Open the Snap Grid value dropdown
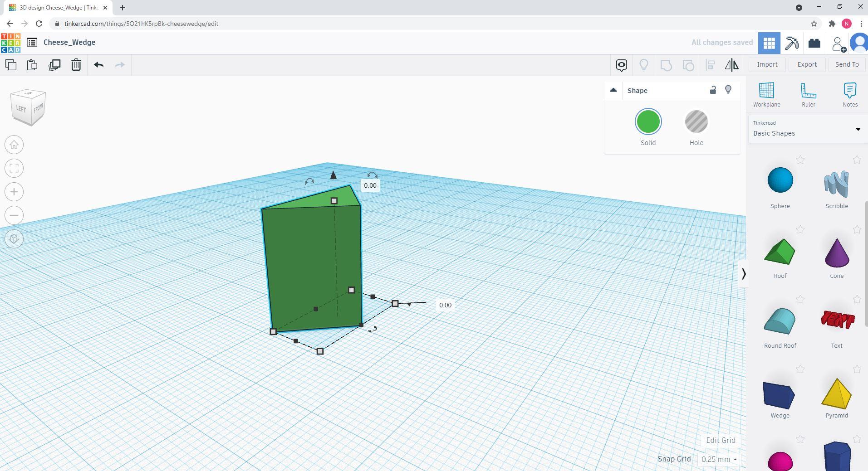The height and width of the screenshot is (471, 868). click(x=719, y=459)
